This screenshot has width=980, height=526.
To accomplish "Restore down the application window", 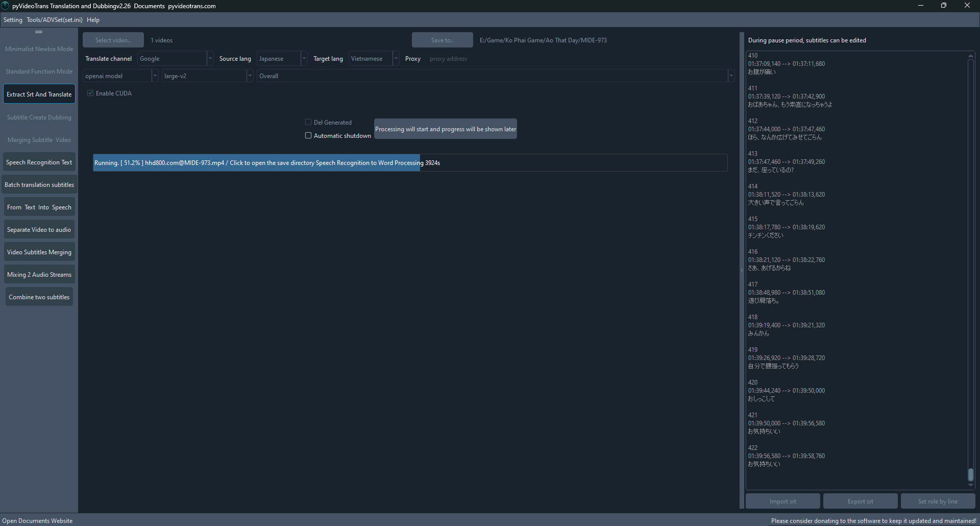I will pyautogui.click(x=943, y=6).
